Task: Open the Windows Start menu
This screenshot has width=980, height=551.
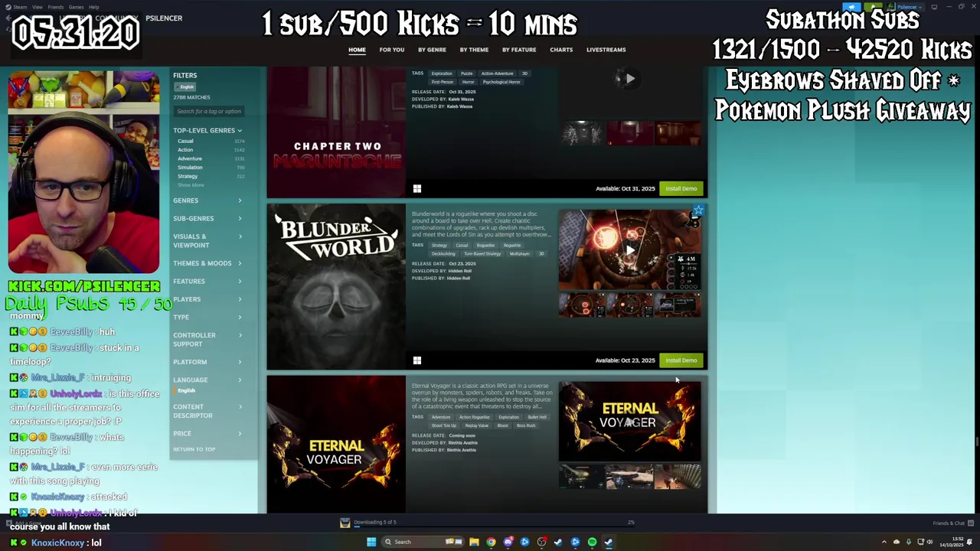Action: 371,542
